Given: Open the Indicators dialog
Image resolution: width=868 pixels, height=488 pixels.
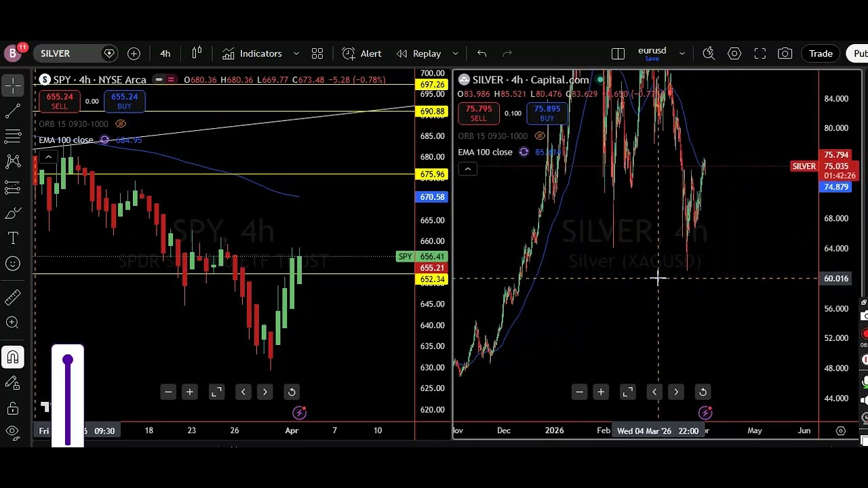Looking at the screenshot, I should (x=252, y=54).
